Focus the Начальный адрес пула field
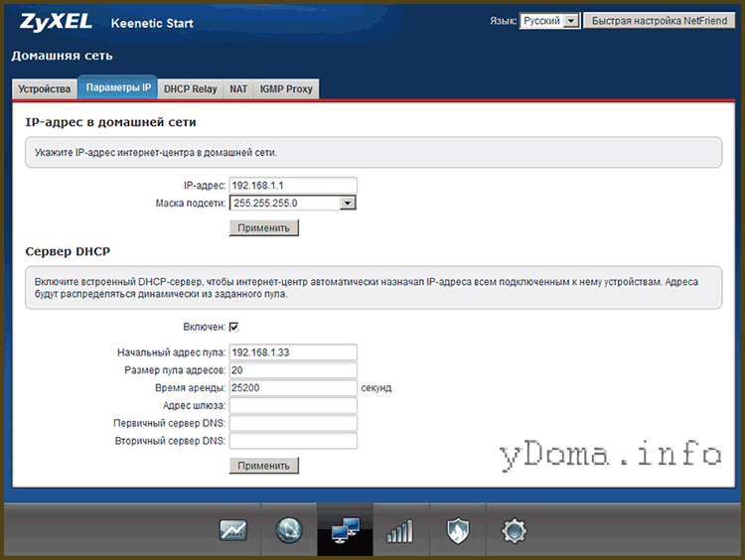Screen dimensions: 745x560 tap(293, 352)
